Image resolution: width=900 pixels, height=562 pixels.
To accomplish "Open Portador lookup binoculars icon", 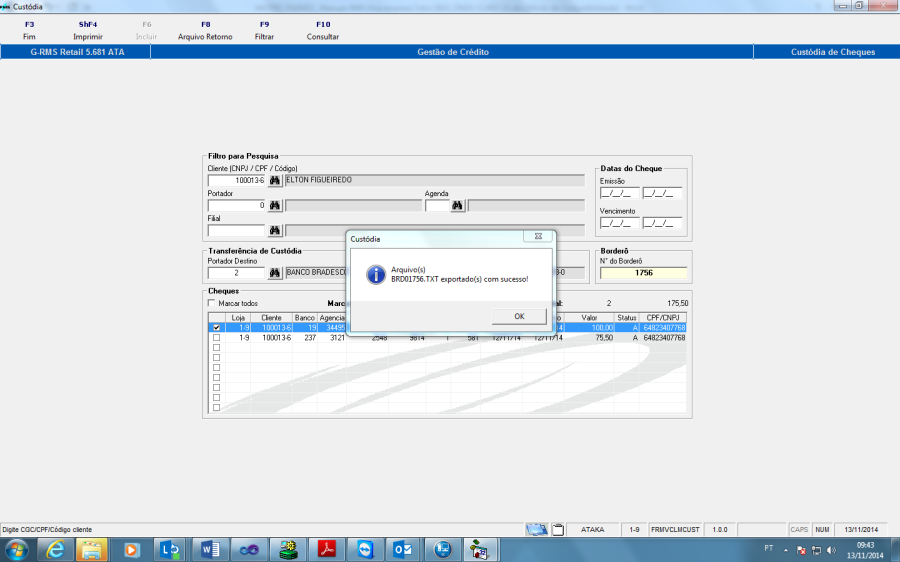I will click(x=275, y=206).
